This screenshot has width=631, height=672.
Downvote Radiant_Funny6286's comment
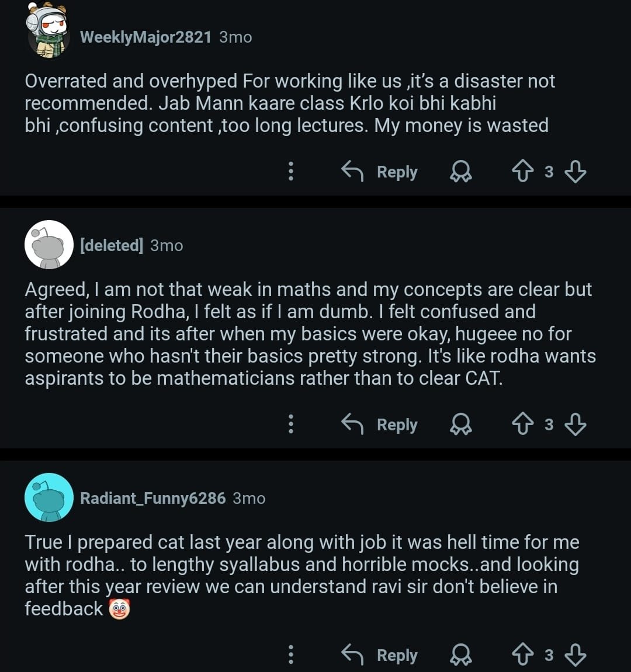coord(575,655)
